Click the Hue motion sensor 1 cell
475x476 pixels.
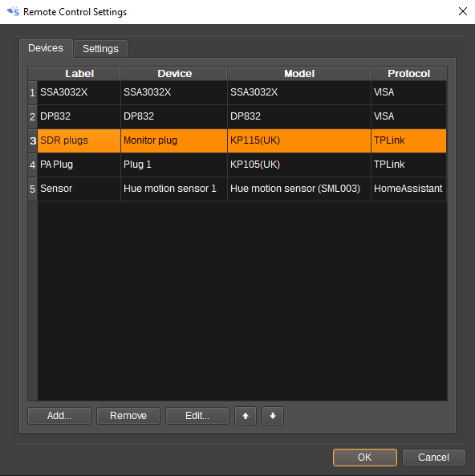tap(174, 189)
